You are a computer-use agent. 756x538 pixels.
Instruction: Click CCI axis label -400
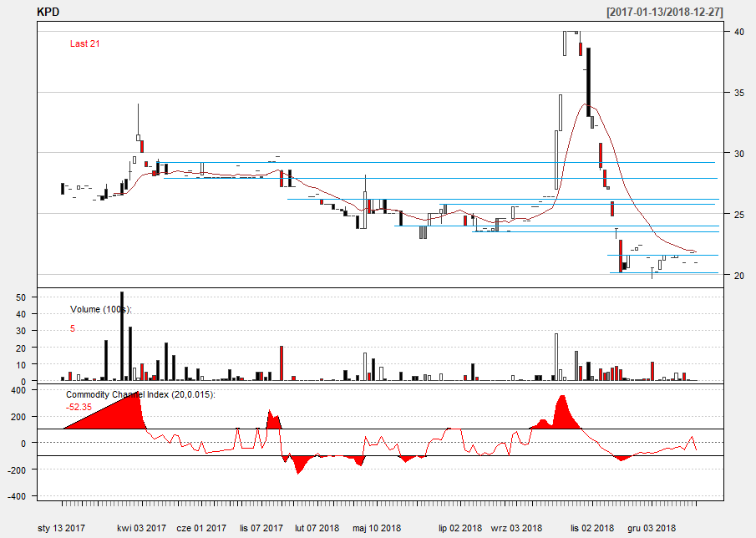(17, 496)
